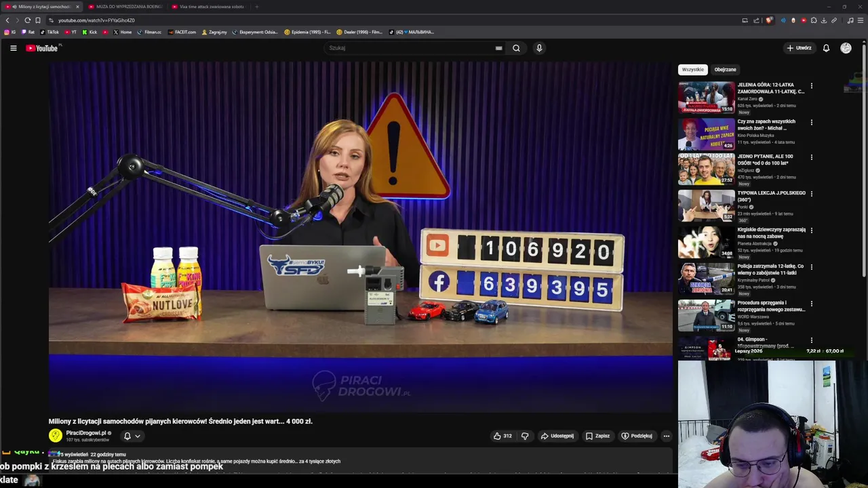
Task: Open the PiraciDrogowi.pl channel avatar
Action: (56, 436)
